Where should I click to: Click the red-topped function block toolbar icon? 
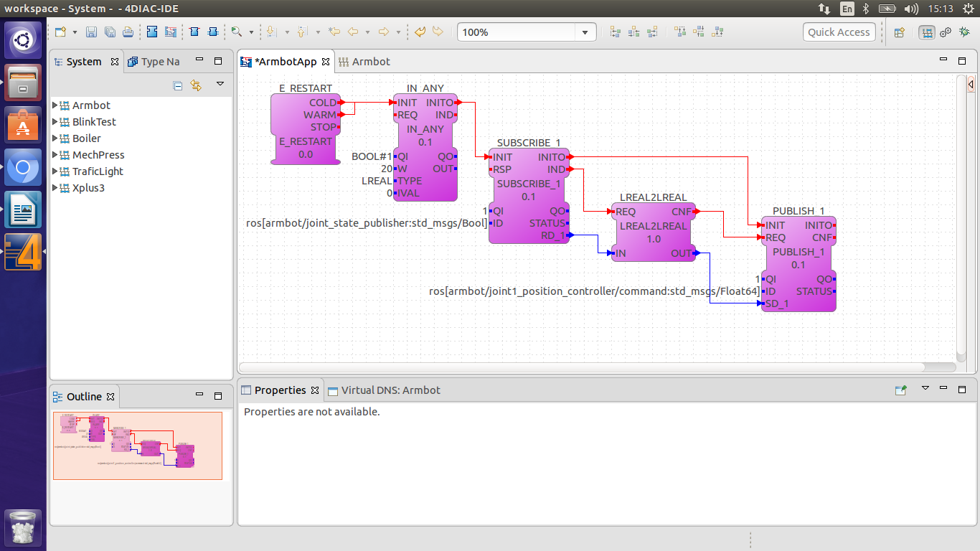pos(194,32)
